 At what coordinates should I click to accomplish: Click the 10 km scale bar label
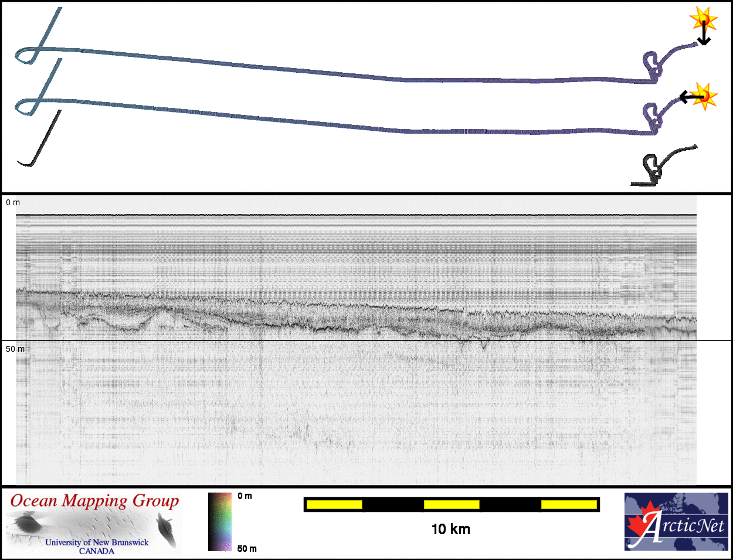pyautogui.click(x=450, y=529)
